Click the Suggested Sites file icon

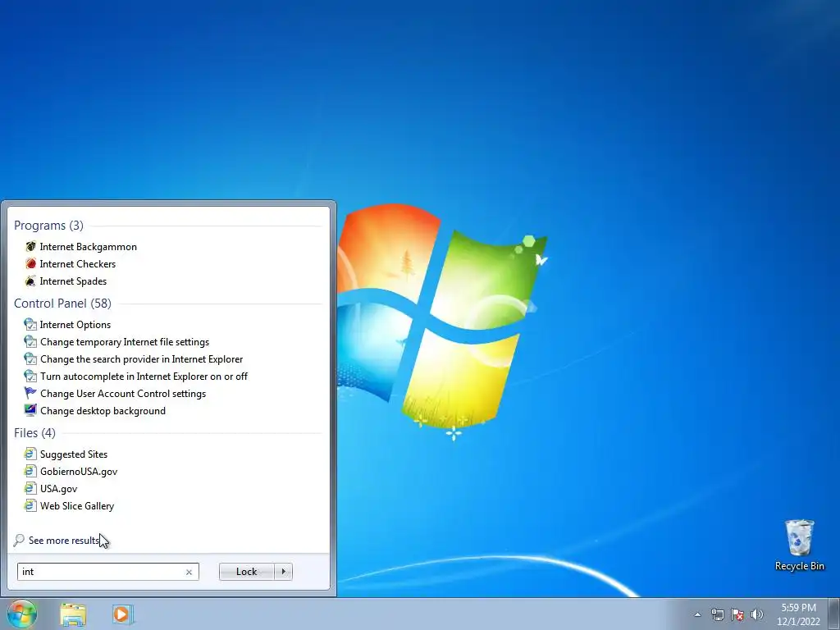pyautogui.click(x=30, y=454)
